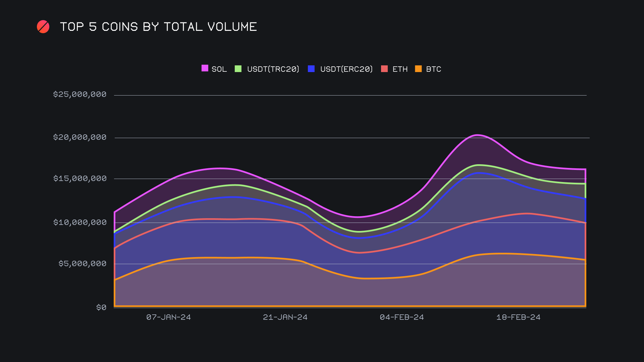Toggle the BTC legend label
Viewport: 644px width, 362px height.
[433, 69]
